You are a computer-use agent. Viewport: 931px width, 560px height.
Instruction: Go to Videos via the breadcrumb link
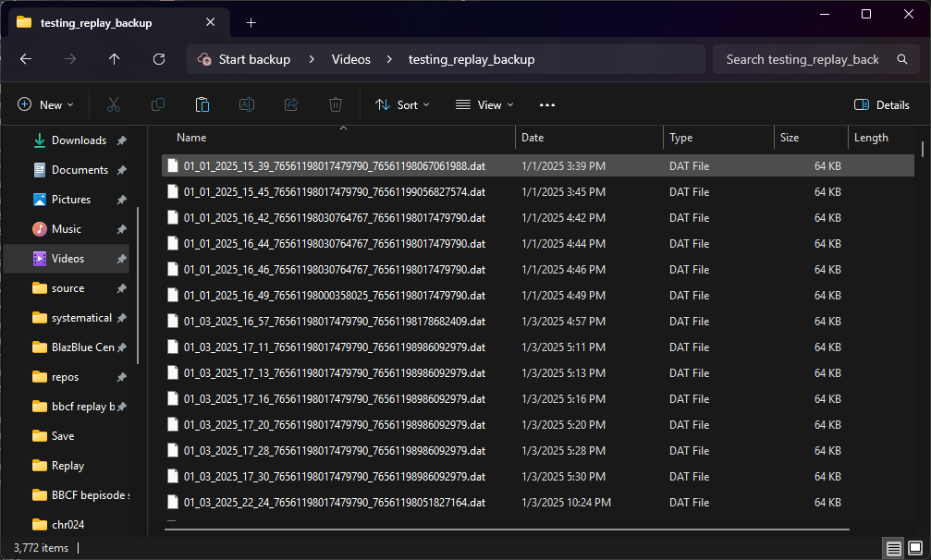(350, 58)
